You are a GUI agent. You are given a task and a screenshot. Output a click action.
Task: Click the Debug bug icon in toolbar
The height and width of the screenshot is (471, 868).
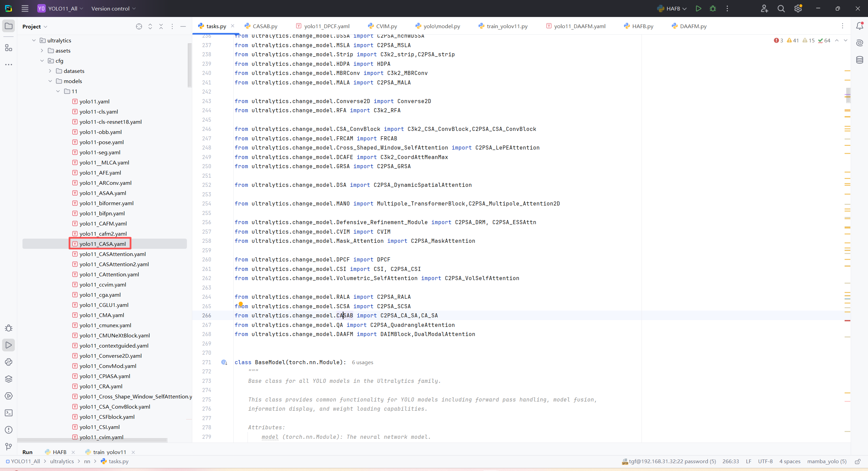coord(713,8)
